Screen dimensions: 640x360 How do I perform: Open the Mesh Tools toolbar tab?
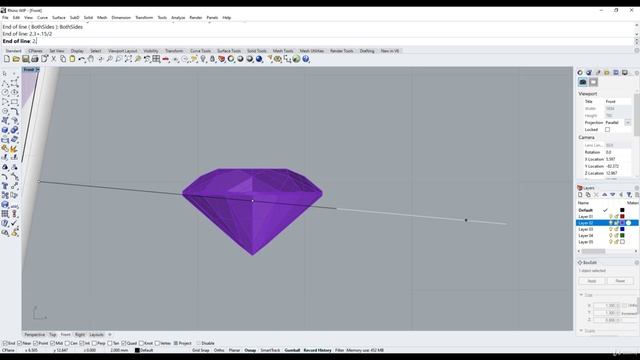tap(283, 51)
